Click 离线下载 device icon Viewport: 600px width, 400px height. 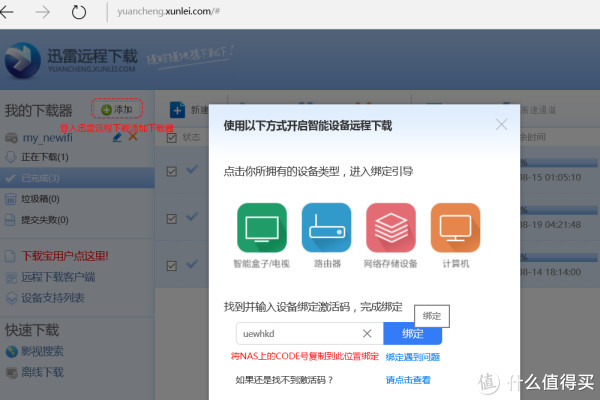pyautogui.click(x=11, y=372)
